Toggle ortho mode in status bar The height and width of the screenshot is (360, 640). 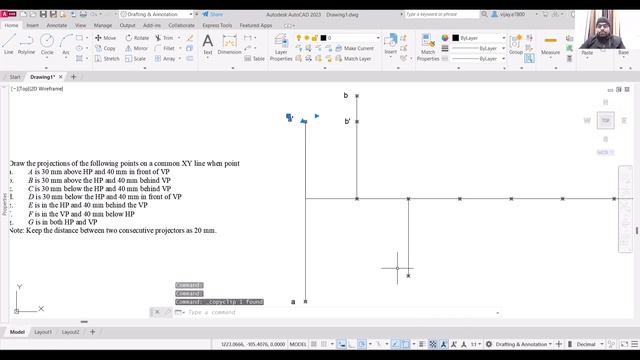pos(351,344)
